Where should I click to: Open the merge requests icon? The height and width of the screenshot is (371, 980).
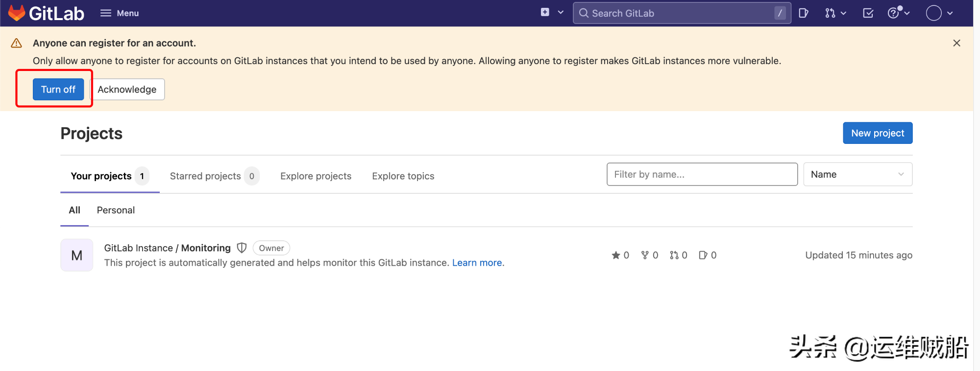[830, 13]
